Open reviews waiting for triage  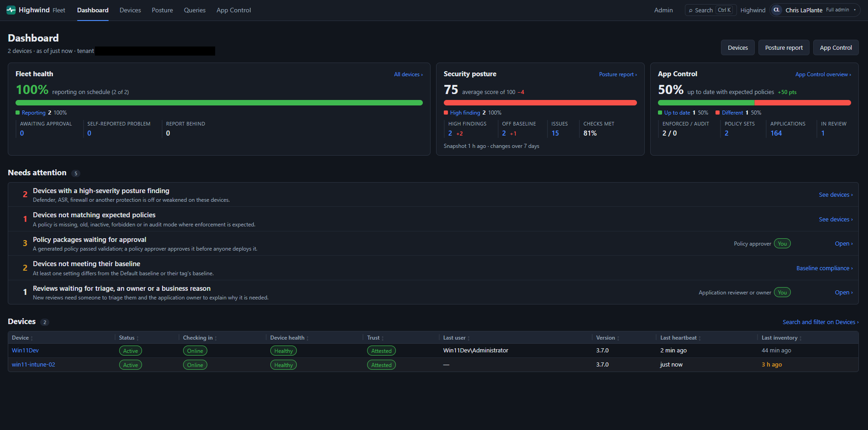[844, 293]
